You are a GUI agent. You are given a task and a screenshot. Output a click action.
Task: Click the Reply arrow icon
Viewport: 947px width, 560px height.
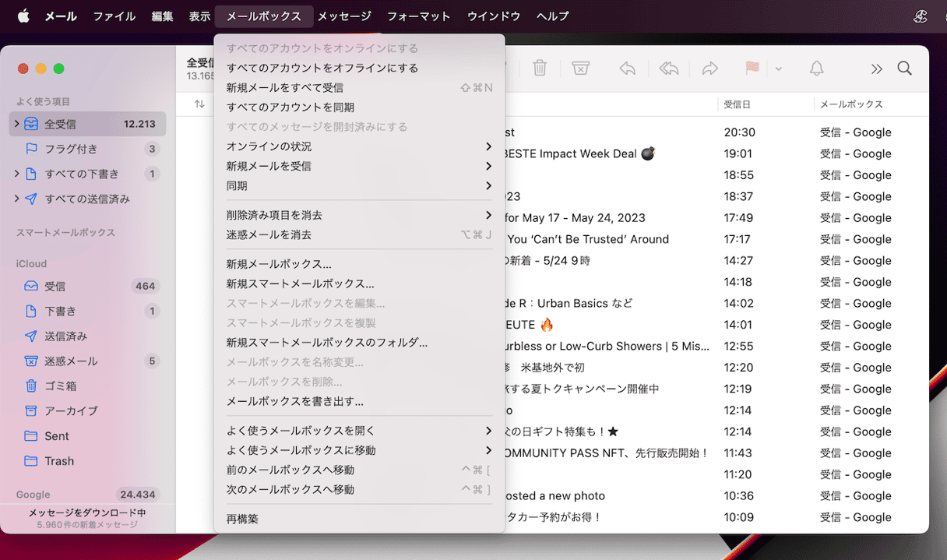point(628,69)
